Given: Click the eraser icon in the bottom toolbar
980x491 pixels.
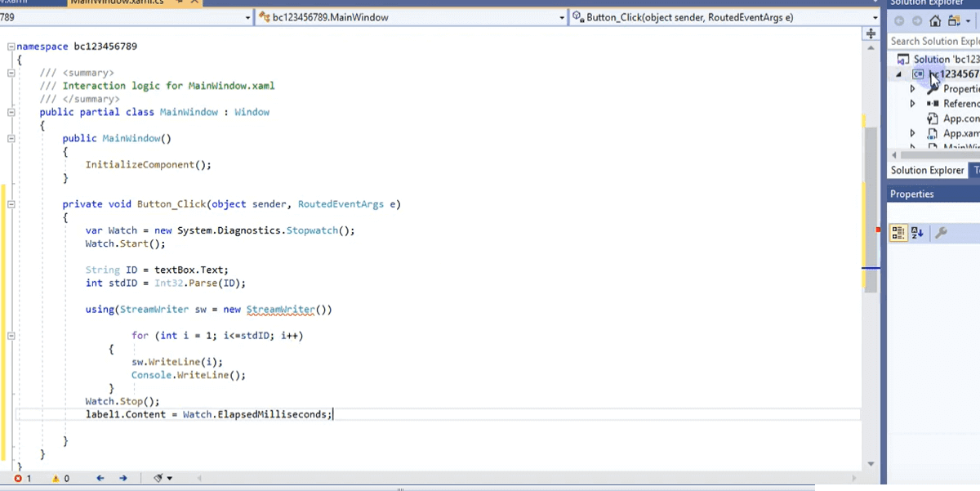Looking at the screenshot, I should point(159,478).
